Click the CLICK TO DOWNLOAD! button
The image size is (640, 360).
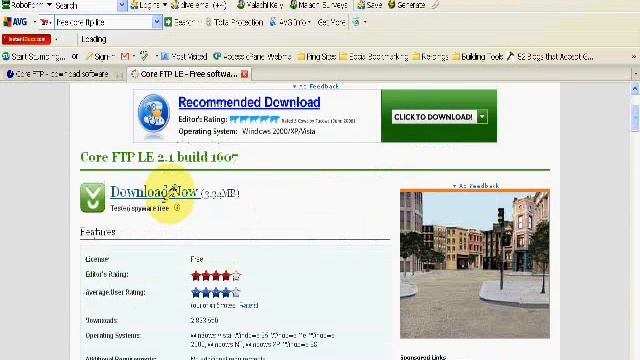433,117
